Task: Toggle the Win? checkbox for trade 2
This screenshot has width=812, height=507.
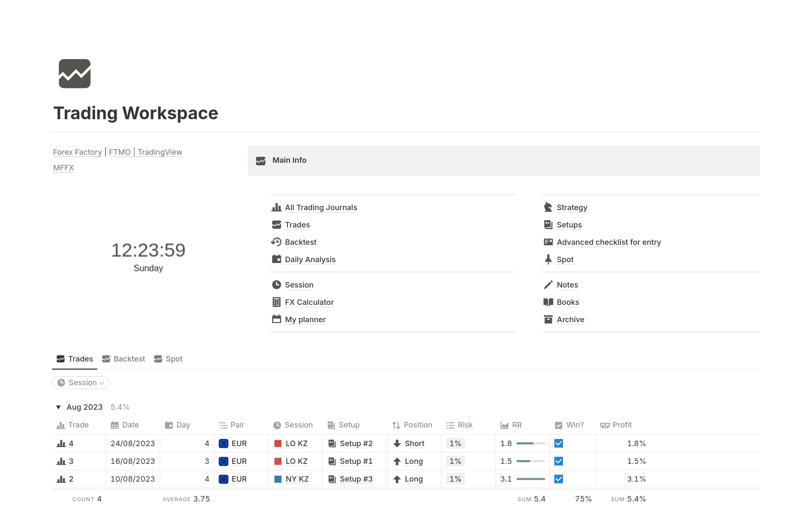Action: click(x=558, y=479)
